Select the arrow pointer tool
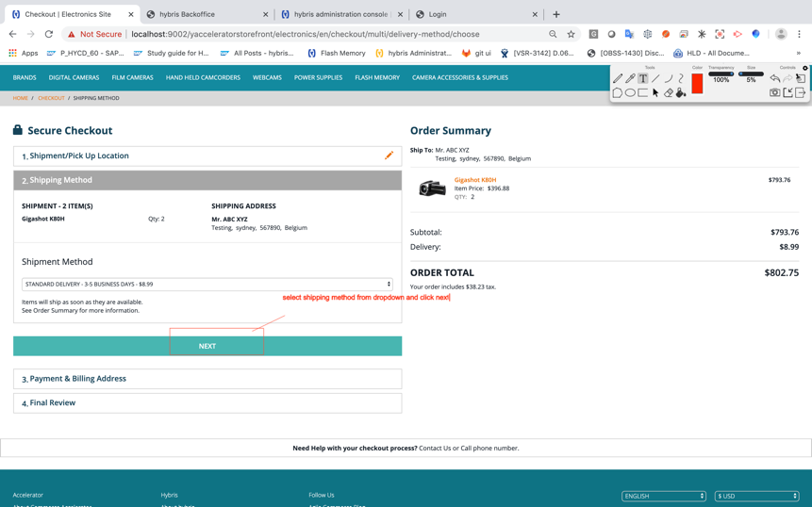812x507 pixels. [655, 93]
